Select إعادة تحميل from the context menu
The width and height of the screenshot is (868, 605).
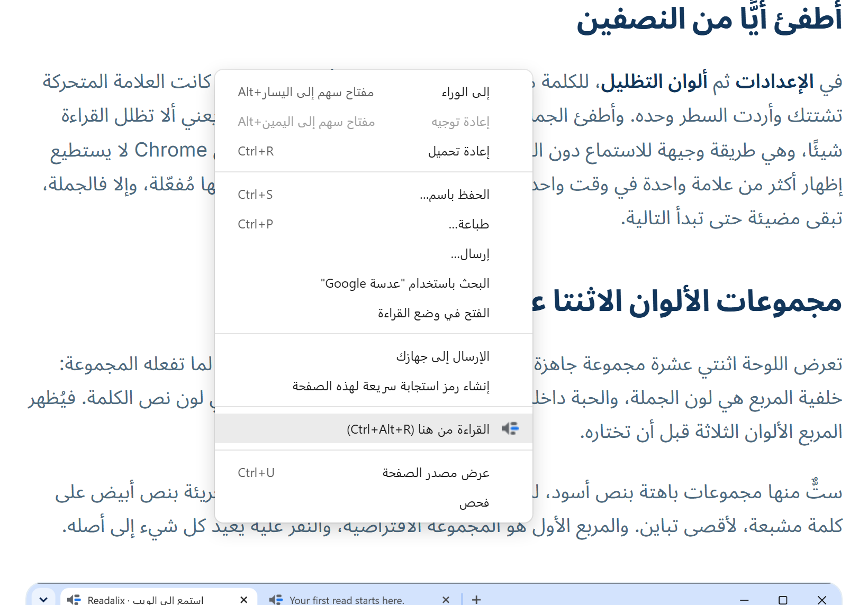[373, 152]
